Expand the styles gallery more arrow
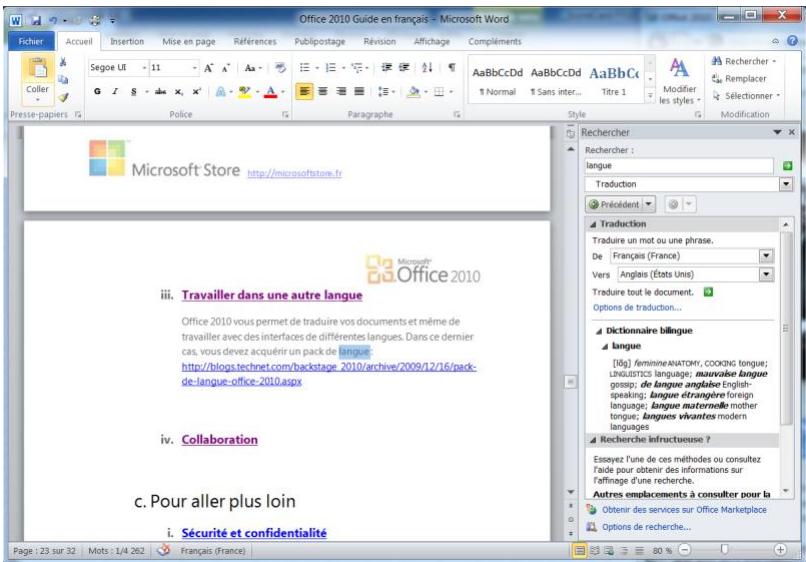This screenshot has width=806, height=562. pyautogui.click(x=650, y=96)
